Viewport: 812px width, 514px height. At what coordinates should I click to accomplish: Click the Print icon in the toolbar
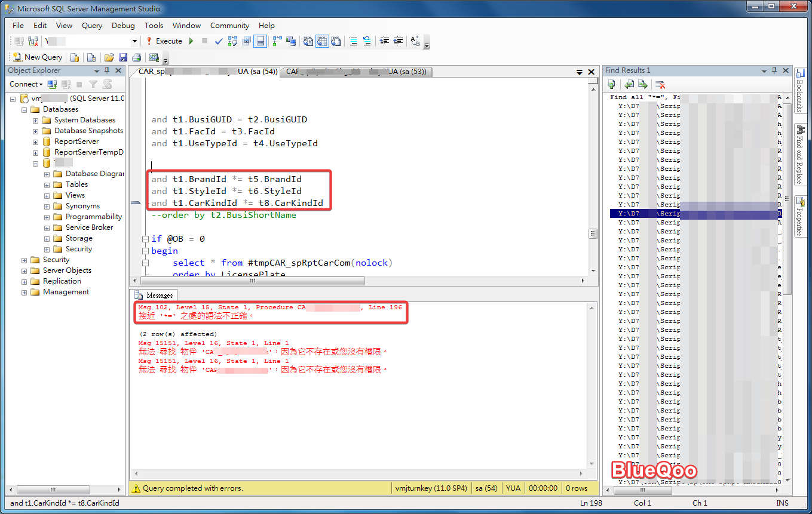point(136,57)
